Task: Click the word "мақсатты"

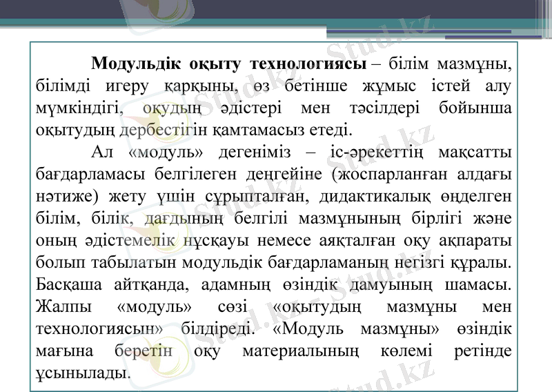Action: coord(475,153)
